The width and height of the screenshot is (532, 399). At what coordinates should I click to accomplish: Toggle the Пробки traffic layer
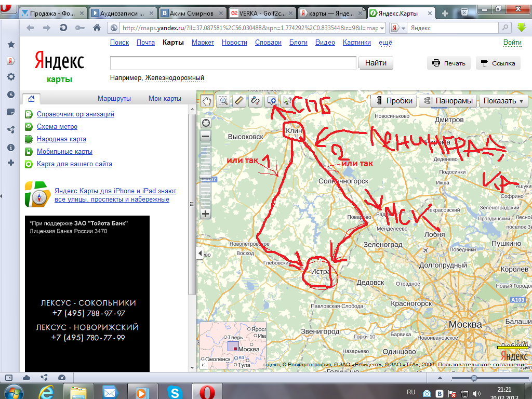[x=394, y=101]
